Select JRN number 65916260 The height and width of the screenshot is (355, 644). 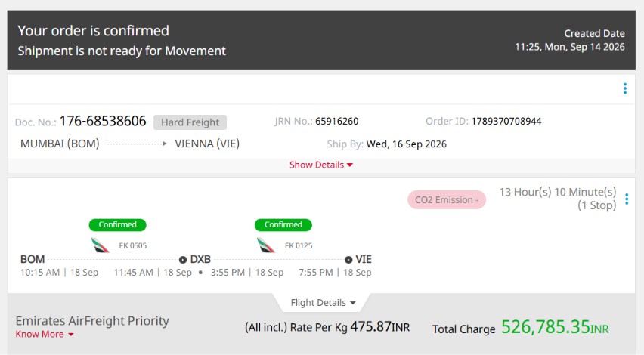coord(337,122)
